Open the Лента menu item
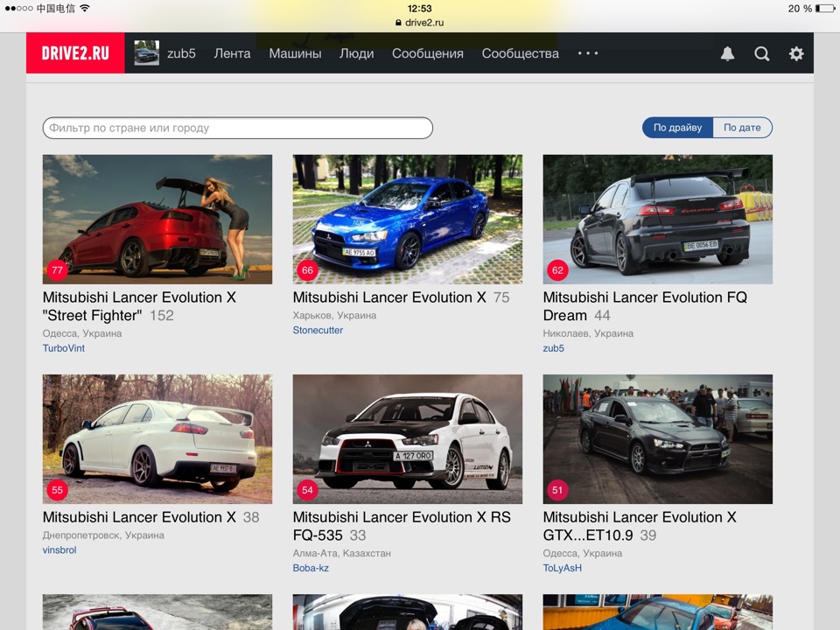The width and height of the screenshot is (840, 630). pyautogui.click(x=232, y=53)
